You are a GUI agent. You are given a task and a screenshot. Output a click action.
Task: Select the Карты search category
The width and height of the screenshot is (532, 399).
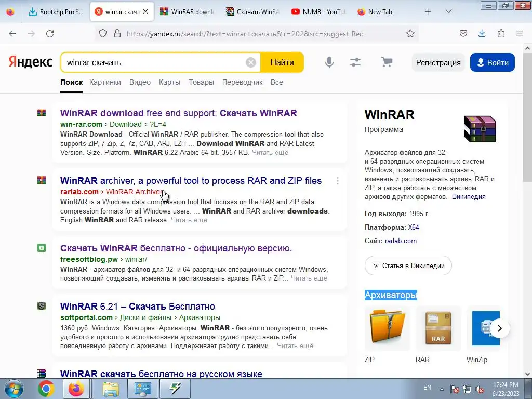(x=169, y=82)
